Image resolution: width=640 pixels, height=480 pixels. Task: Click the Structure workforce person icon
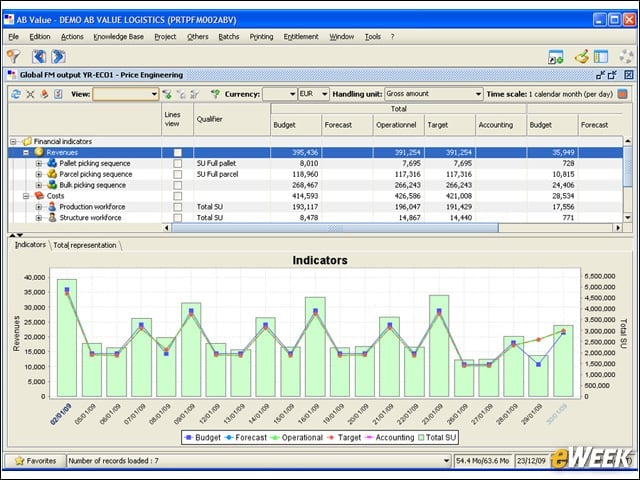pos(52,218)
